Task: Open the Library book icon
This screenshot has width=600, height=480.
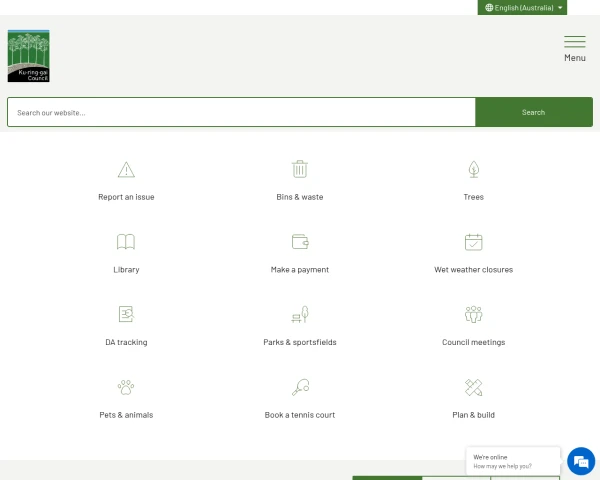Action: (x=126, y=242)
